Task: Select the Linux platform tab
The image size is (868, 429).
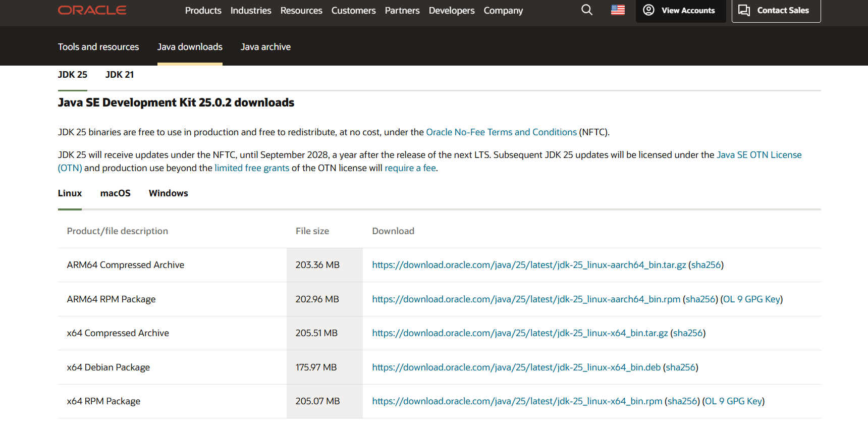Action: pos(70,193)
